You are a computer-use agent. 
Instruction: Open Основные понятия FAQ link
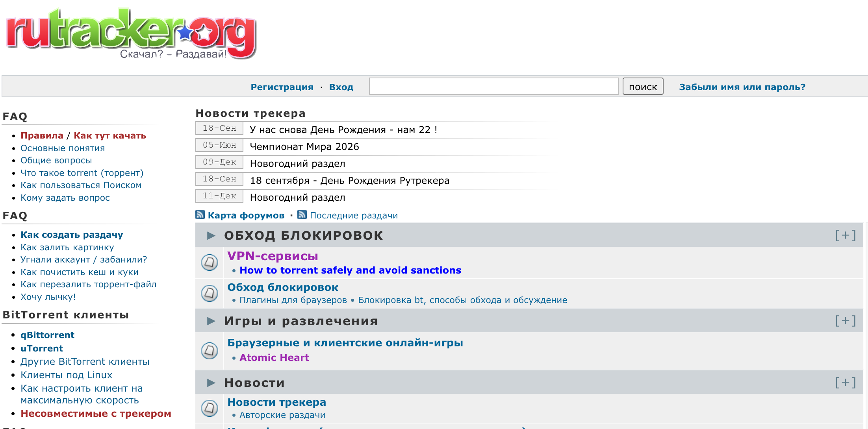click(x=63, y=148)
